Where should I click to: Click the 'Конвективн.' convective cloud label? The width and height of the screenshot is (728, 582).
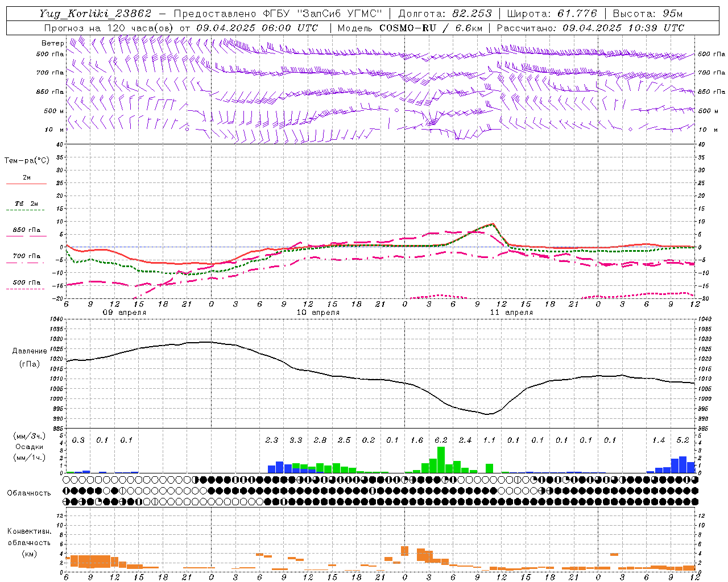click(x=29, y=531)
